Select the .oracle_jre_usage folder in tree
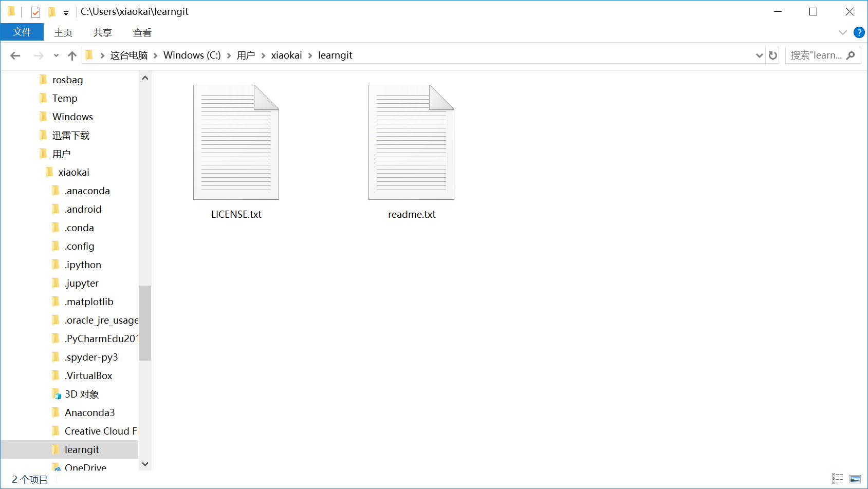Screen dimensions: 868x489 coord(101,320)
